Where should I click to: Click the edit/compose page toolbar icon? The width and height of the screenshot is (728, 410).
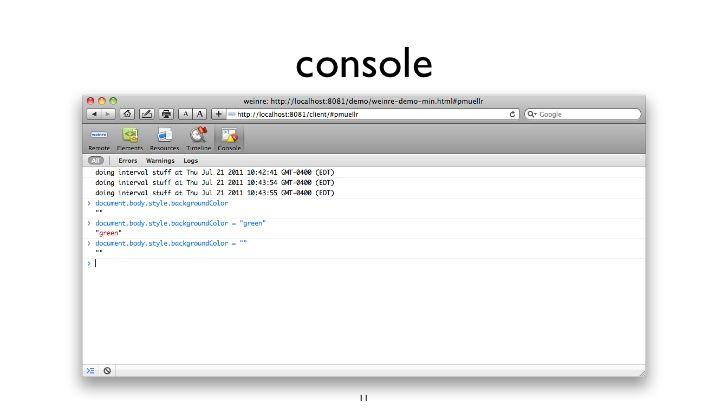147,114
